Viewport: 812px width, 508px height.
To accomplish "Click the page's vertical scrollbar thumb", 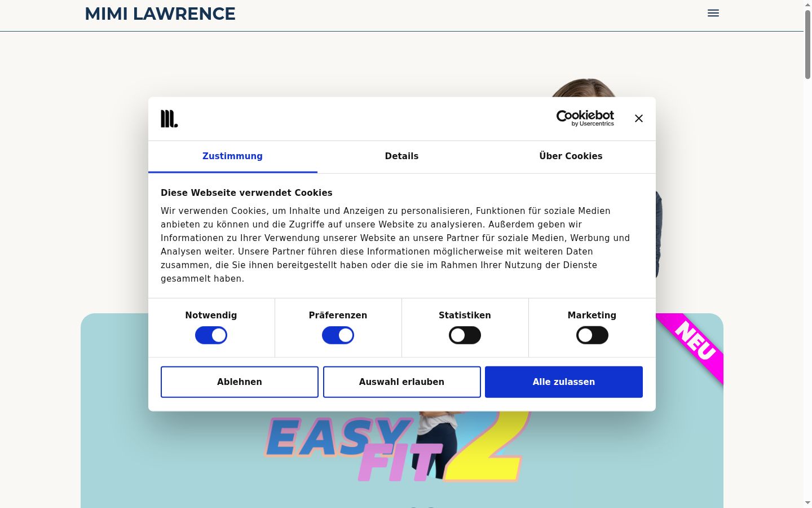I will point(807,44).
